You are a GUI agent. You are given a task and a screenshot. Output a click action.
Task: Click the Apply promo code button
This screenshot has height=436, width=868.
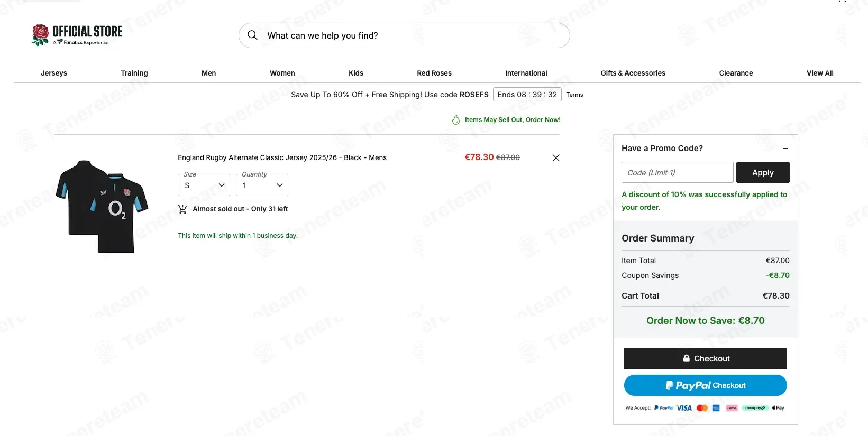tap(763, 172)
